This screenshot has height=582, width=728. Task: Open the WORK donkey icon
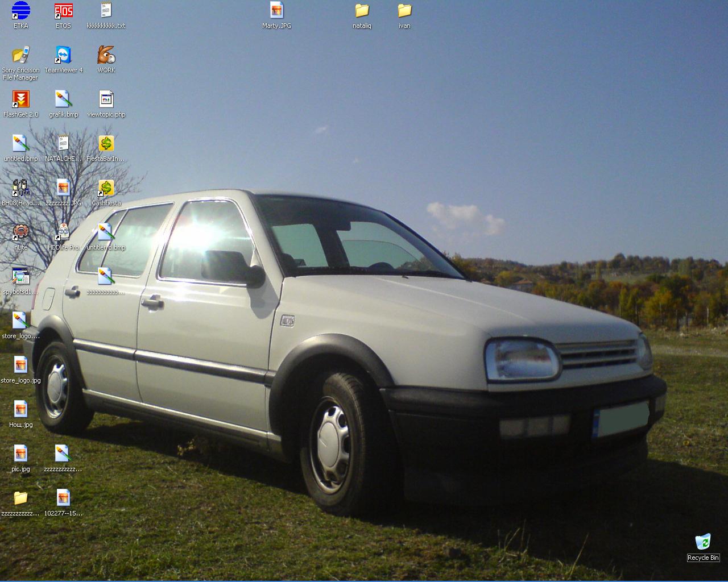106,55
